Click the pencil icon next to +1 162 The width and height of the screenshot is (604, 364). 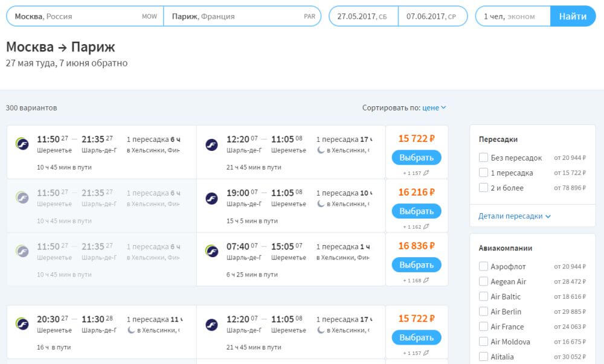(426, 226)
